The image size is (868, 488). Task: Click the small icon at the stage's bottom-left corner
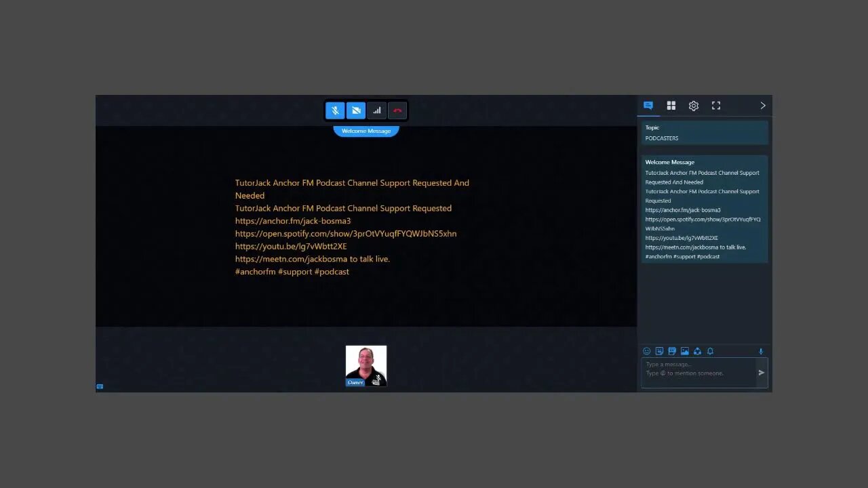click(100, 386)
